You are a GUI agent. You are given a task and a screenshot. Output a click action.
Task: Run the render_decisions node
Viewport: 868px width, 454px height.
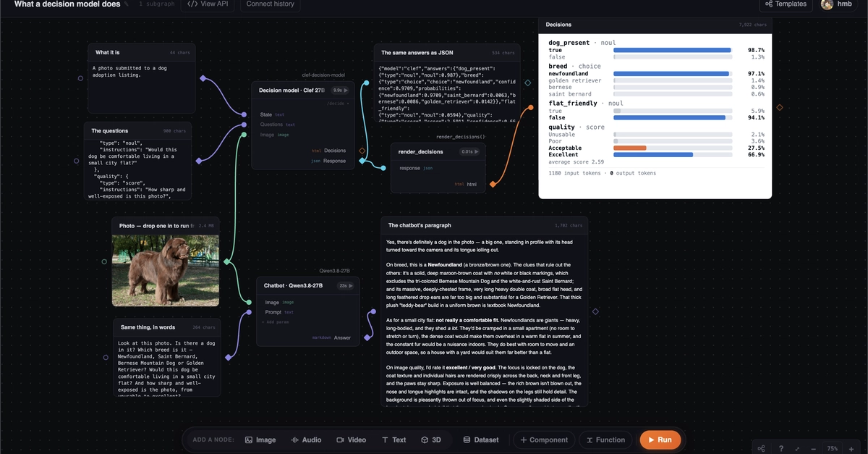click(x=470, y=152)
